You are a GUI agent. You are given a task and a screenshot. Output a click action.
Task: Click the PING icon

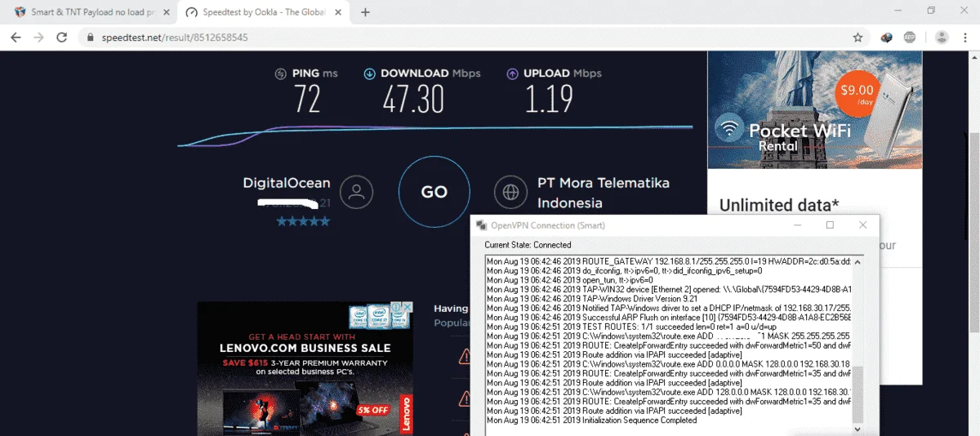tap(281, 73)
